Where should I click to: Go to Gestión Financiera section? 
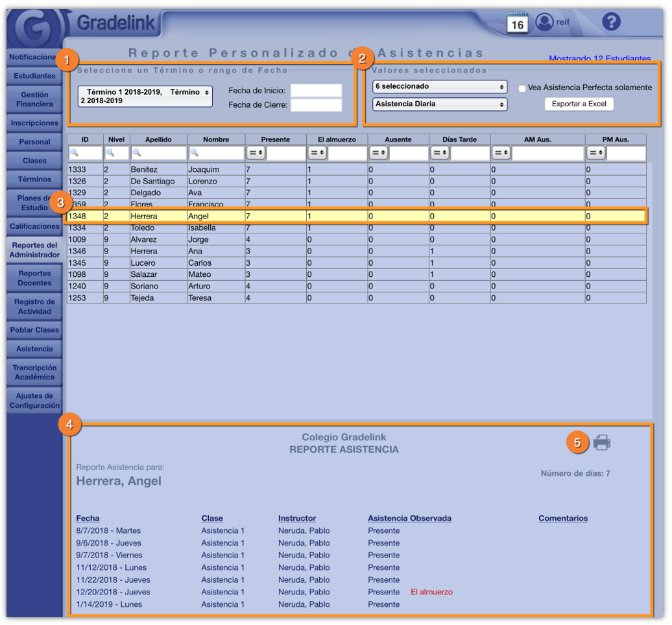34,99
